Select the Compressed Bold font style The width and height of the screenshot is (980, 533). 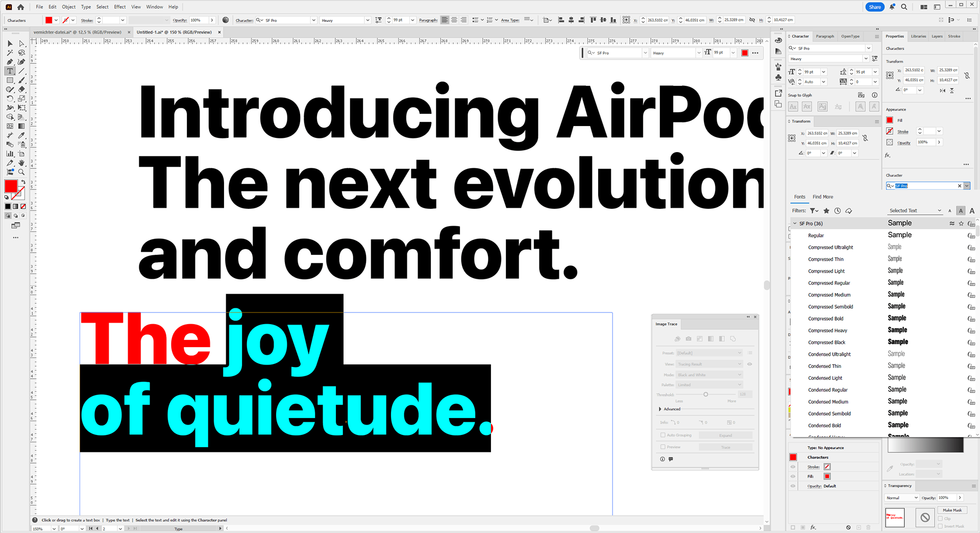coord(826,319)
